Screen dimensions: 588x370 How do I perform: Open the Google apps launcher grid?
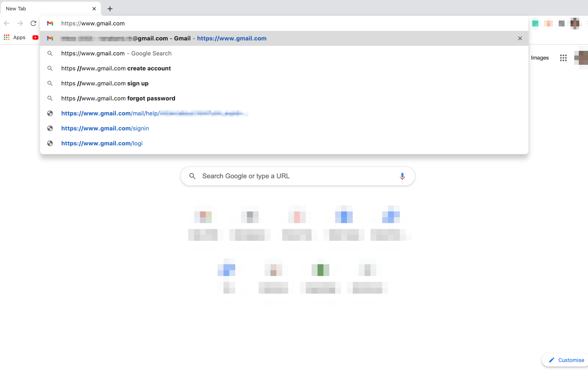click(563, 58)
